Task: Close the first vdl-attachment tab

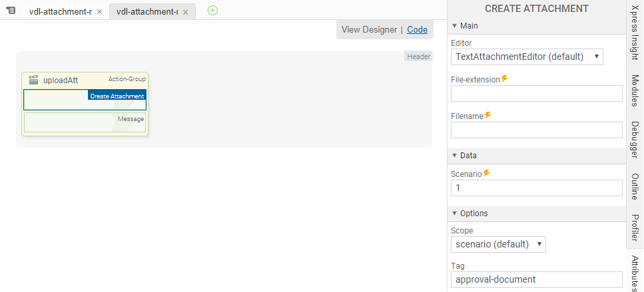Action: click(99, 12)
